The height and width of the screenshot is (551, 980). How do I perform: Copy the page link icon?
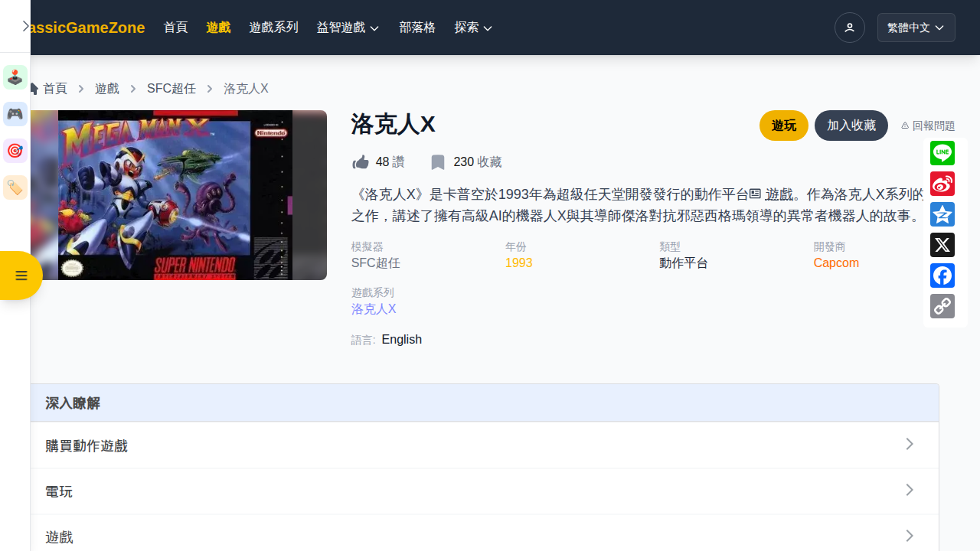pyautogui.click(x=942, y=306)
